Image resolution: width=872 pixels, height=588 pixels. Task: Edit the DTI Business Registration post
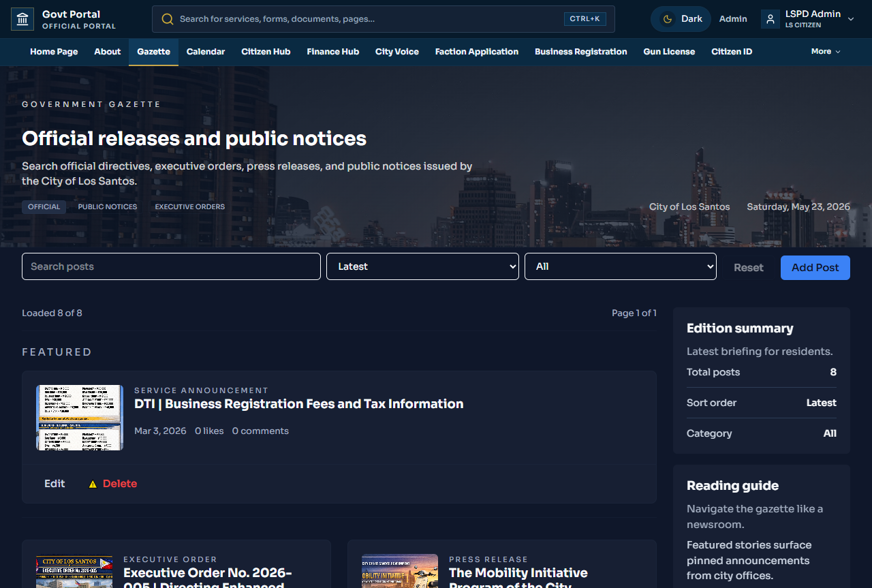54,484
